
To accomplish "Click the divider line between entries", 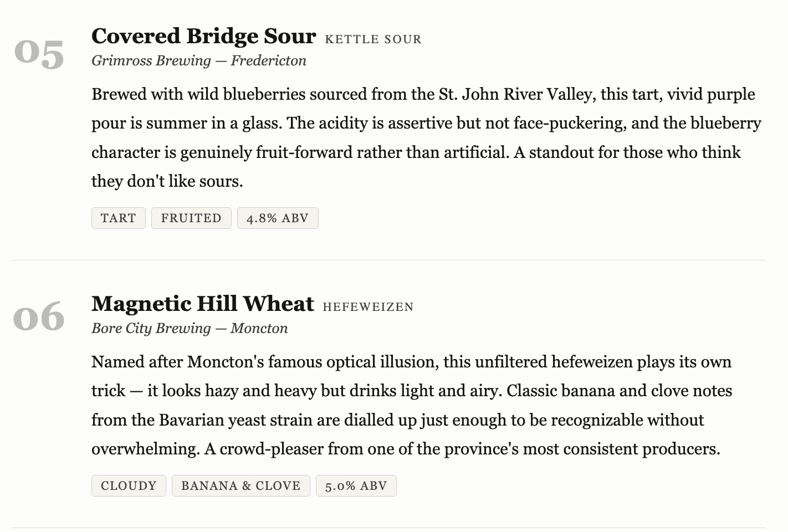I will [388, 260].
